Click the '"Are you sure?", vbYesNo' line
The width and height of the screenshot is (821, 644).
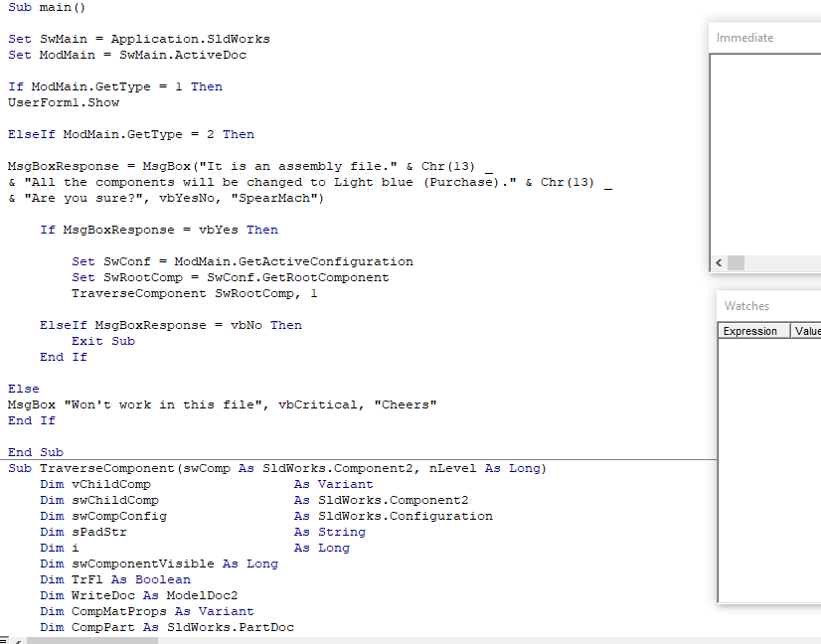coord(166,198)
